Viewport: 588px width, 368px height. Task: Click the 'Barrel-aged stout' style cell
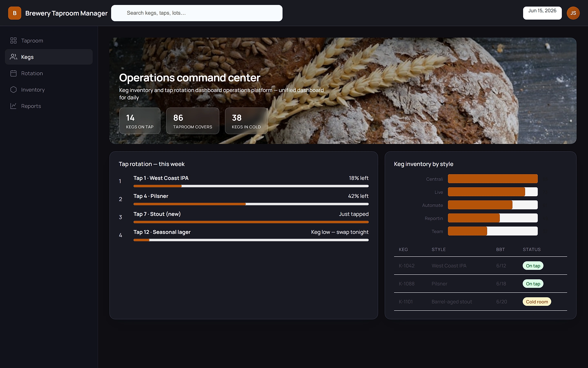coord(452,302)
